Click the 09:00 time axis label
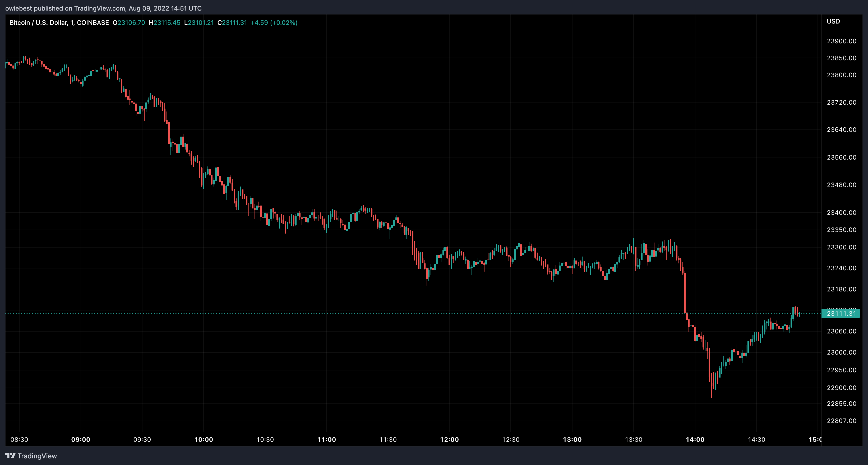This screenshot has width=868, height=465. 81,439
